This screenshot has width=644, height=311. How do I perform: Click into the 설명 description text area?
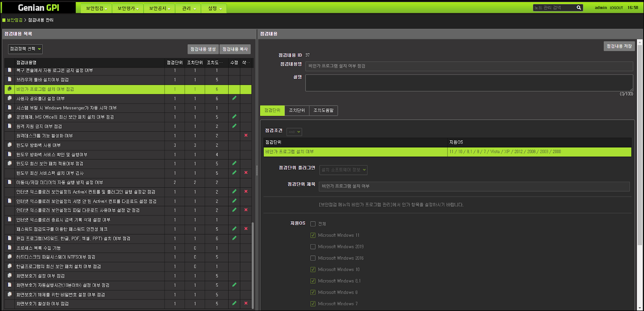click(x=469, y=83)
